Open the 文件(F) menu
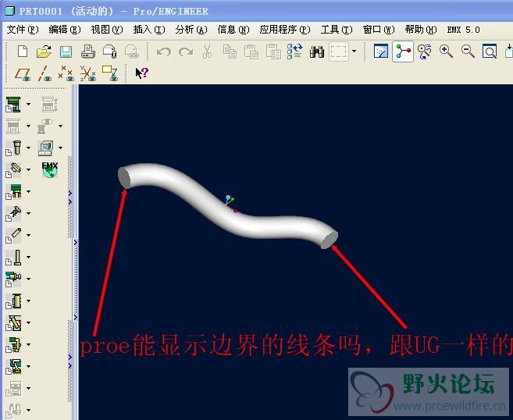The width and height of the screenshot is (513, 420). (23, 30)
